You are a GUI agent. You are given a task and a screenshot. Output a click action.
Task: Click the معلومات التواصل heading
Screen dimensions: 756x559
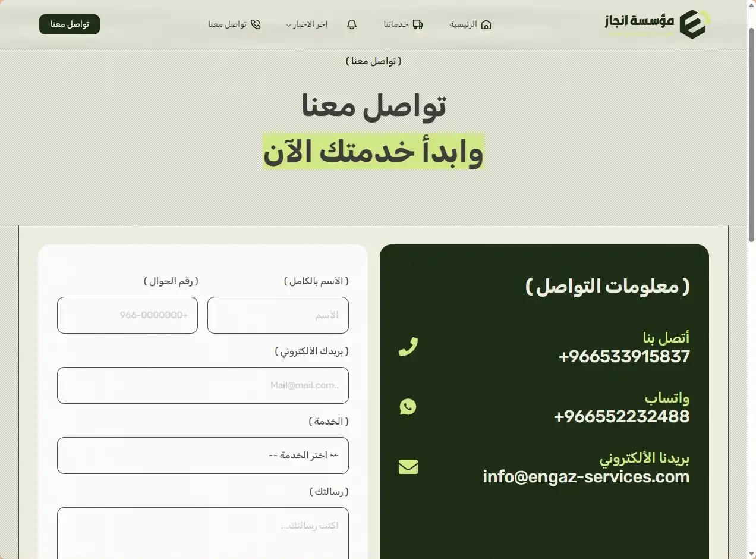pyautogui.click(x=607, y=287)
